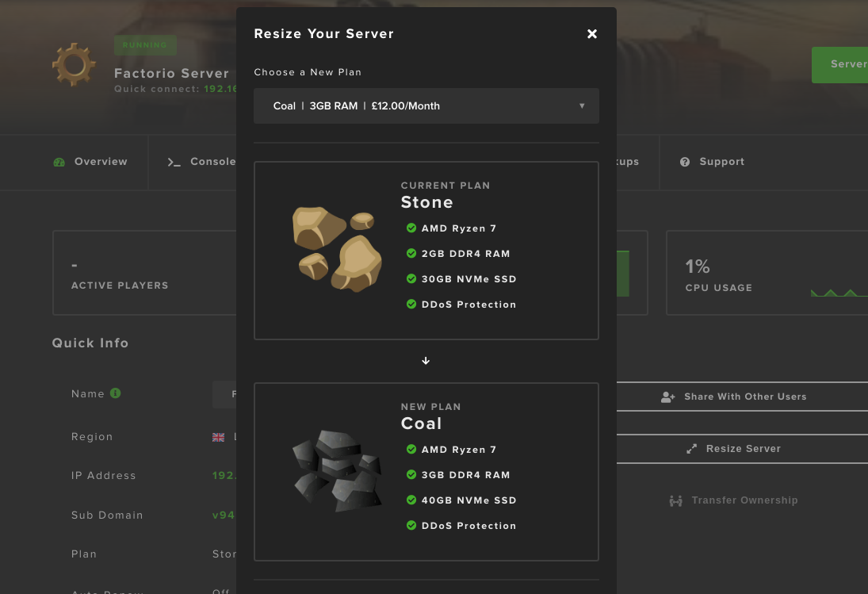Viewport: 868px width, 594px height.
Task: Click the Stone plan name heading
Action: [x=426, y=202]
